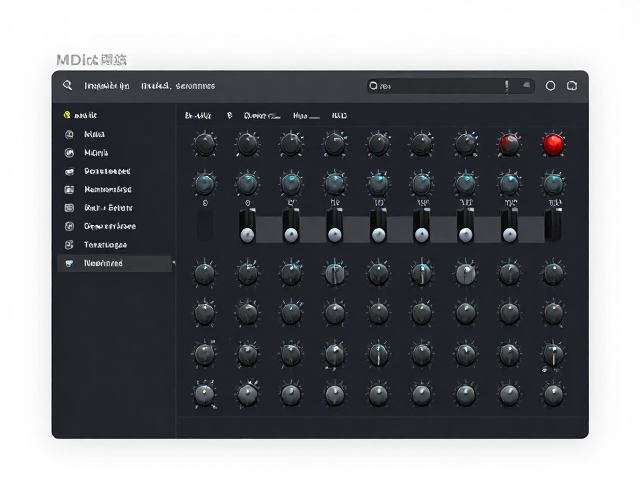Click the first teal knob in the second row

coord(204,184)
